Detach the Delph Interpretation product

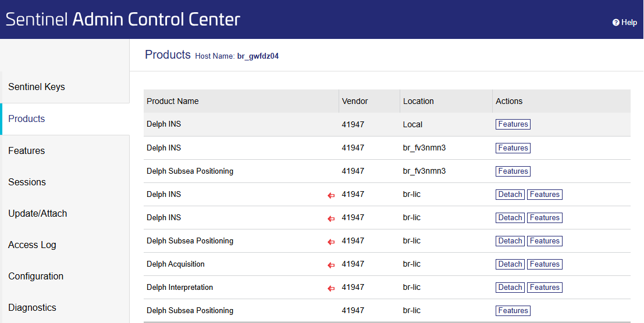(x=510, y=288)
